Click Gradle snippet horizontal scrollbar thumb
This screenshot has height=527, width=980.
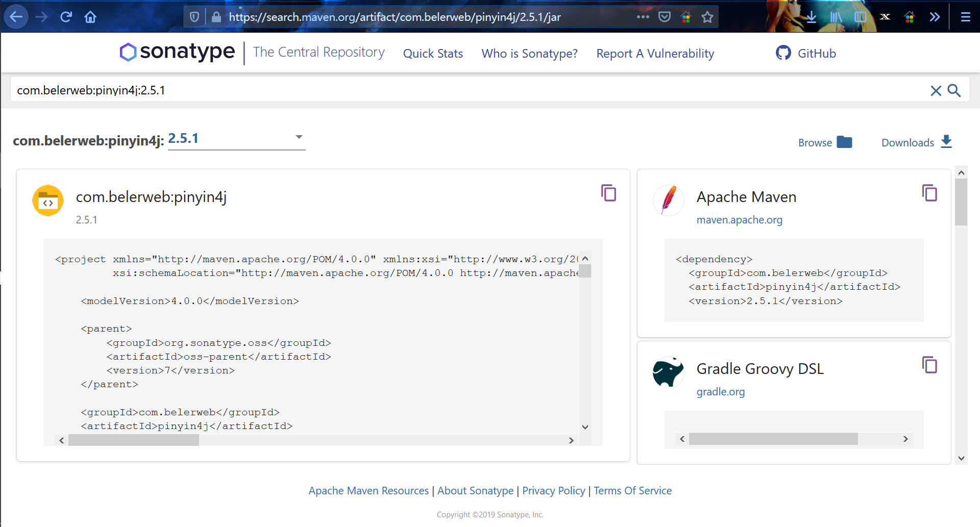coord(773,439)
